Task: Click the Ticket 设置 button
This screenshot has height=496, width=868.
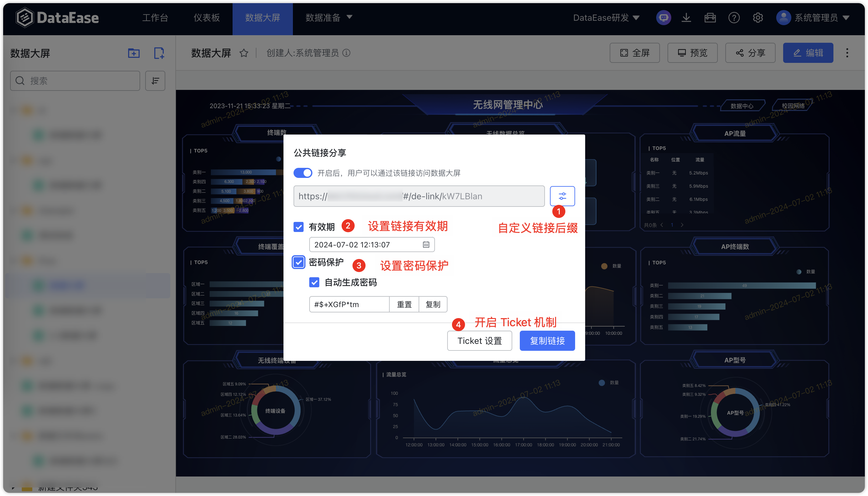Action: [x=480, y=340]
